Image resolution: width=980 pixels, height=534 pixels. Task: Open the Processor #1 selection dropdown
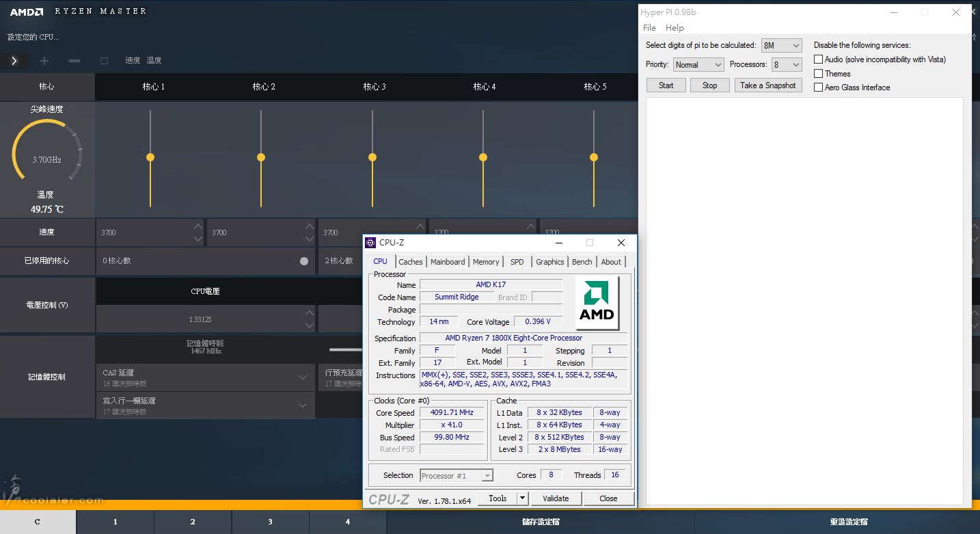point(457,476)
